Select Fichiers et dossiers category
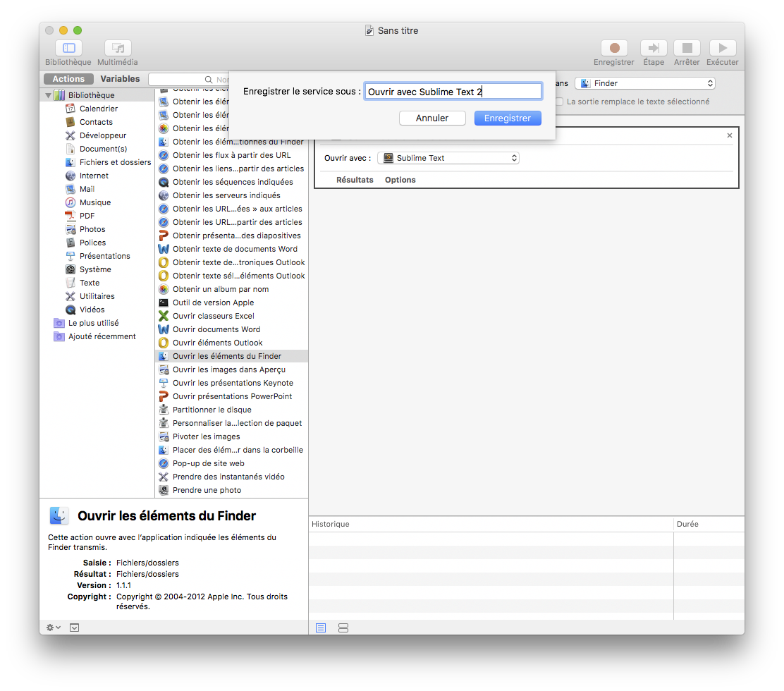Image resolution: width=784 pixels, height=691 pixels. click(x=108, y=162)
